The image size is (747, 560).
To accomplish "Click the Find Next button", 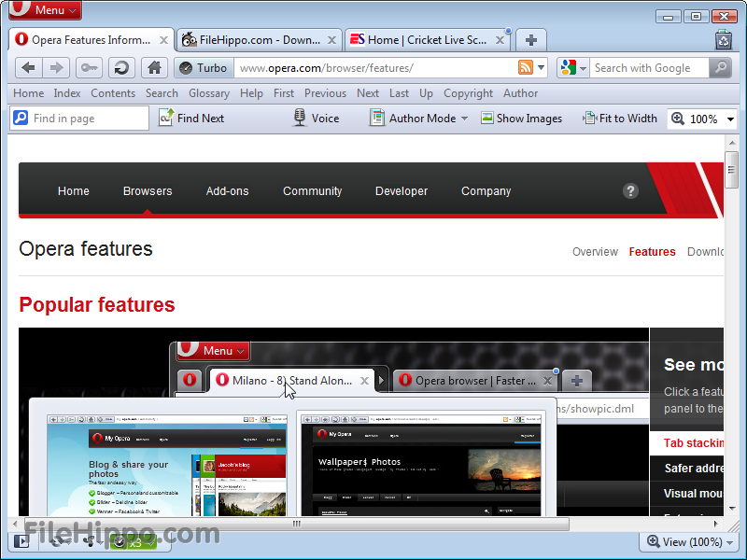I will coord(191,119).
